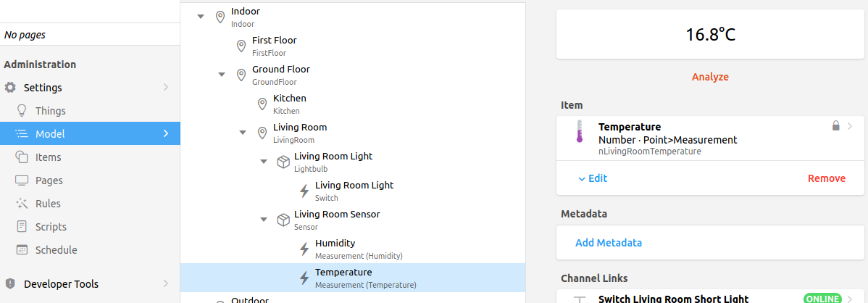The image size is (868, 303).
Task: Click the Analyze link
Action: (710, 77)
